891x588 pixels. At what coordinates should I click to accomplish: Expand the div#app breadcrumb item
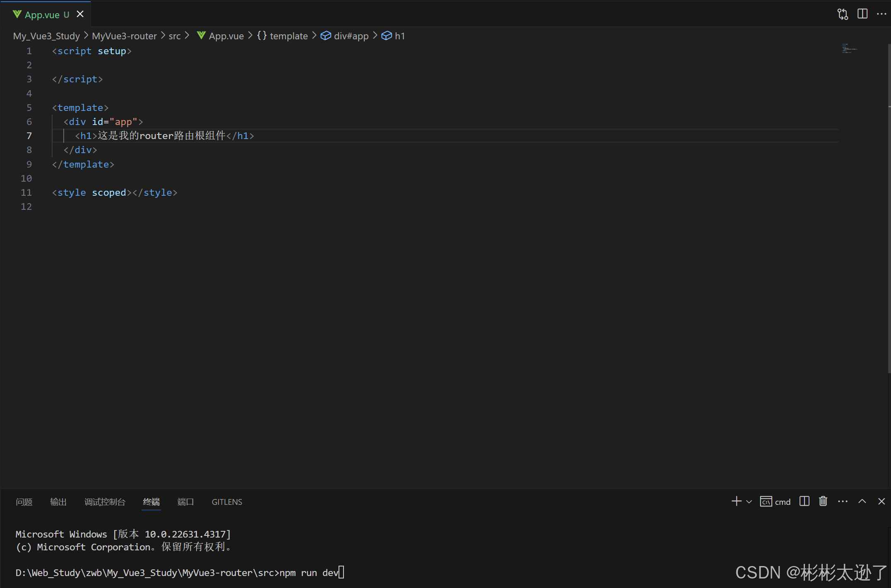[351, 36]
